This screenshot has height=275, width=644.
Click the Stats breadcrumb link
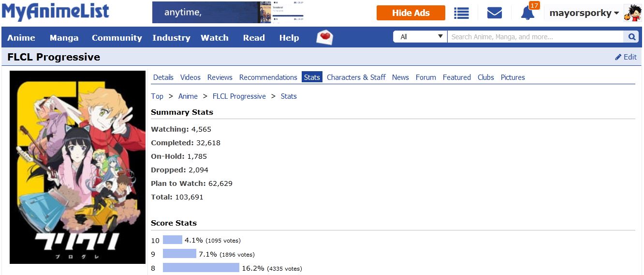tap(289, 96)
